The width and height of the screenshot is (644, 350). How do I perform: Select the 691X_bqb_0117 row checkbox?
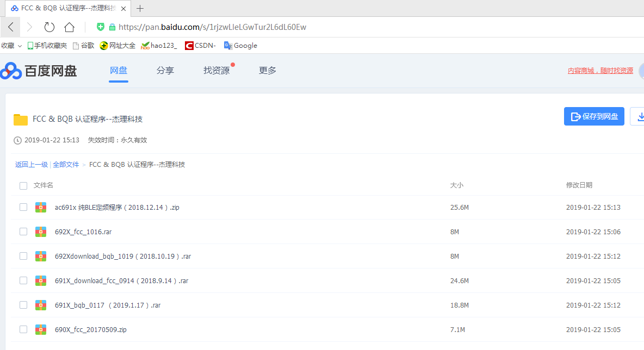[23, 305]
